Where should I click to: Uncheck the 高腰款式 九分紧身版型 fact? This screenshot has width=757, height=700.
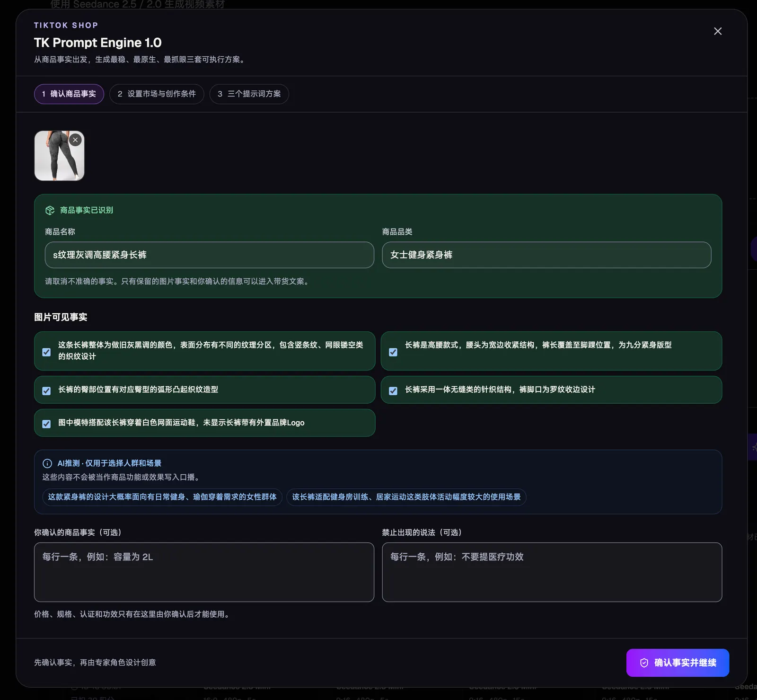[x=393, y=352]
